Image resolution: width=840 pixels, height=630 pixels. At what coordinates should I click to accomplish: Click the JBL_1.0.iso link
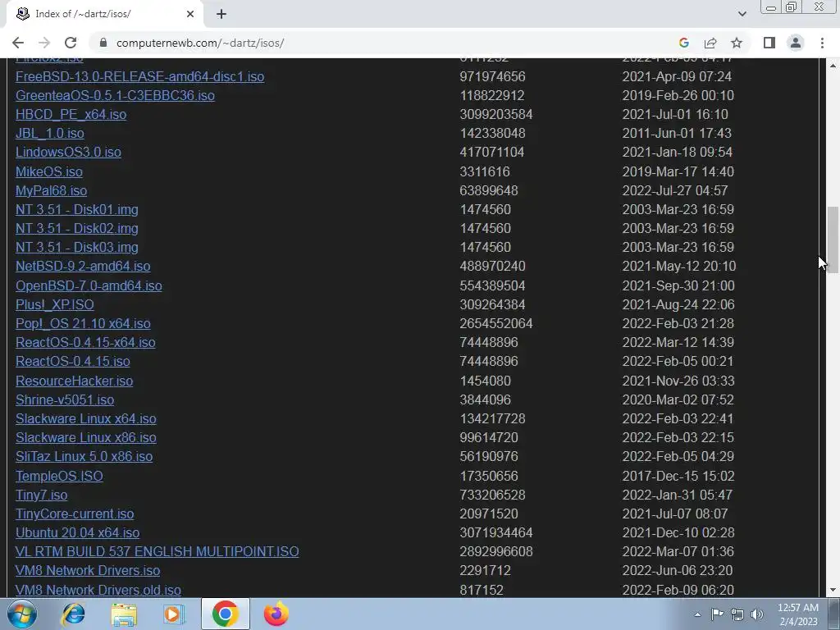click(x=50, y=134)
